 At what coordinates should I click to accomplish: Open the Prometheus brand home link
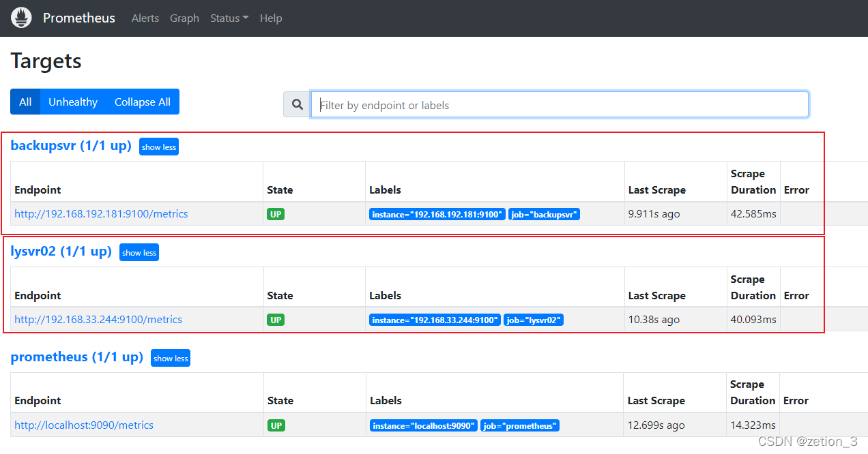(x=79, y=18)
